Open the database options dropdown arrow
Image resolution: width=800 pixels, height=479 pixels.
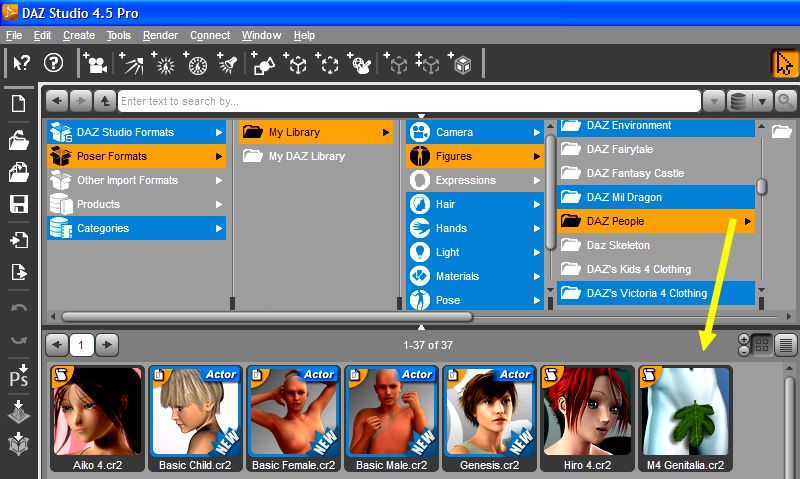tap(762, 101)
